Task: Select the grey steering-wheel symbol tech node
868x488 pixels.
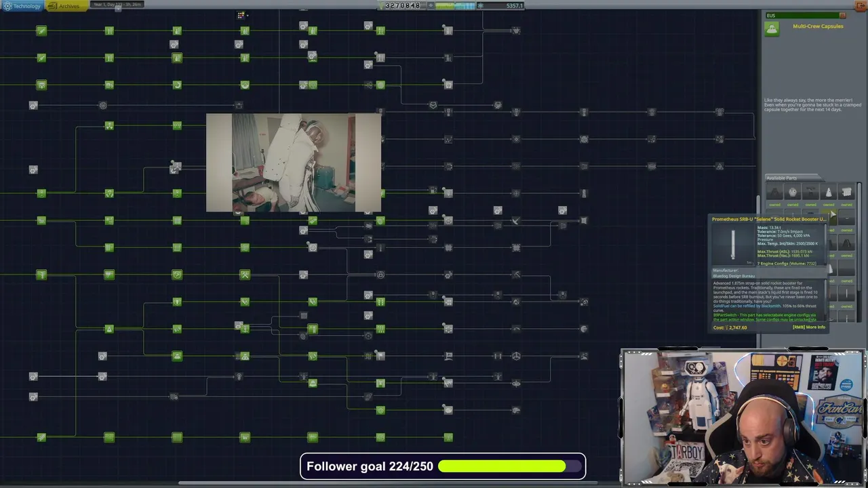Action: [516, 356]
